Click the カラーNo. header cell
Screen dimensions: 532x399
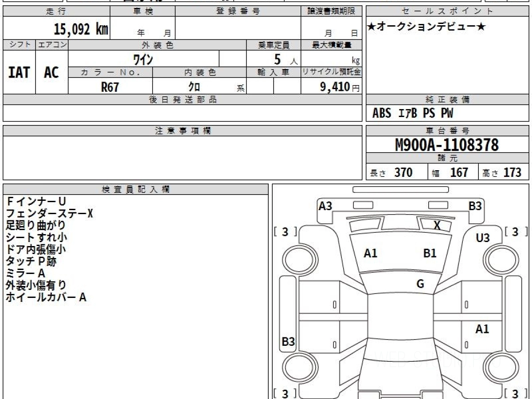point(110,72)
